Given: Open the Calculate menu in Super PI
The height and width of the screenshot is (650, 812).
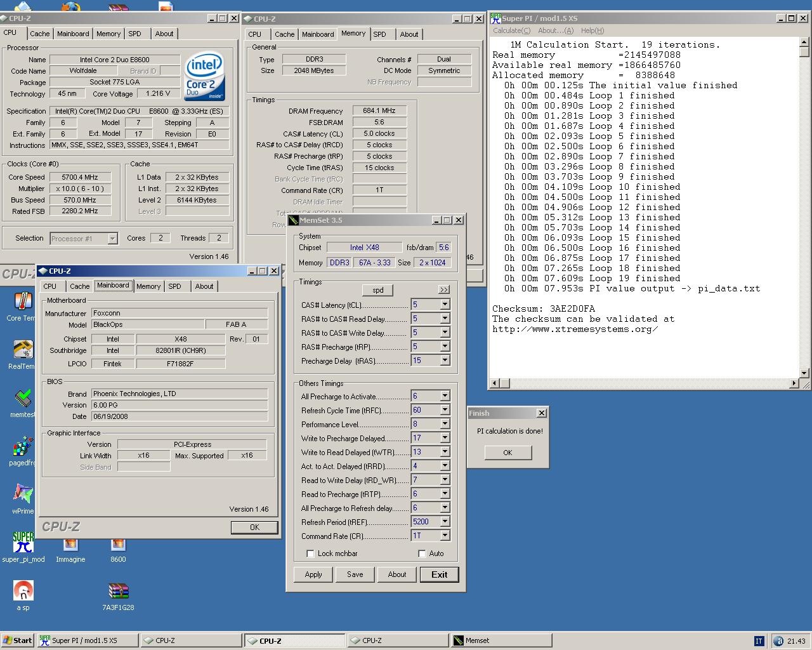Looking at the screenshot, I should [511, 30].
